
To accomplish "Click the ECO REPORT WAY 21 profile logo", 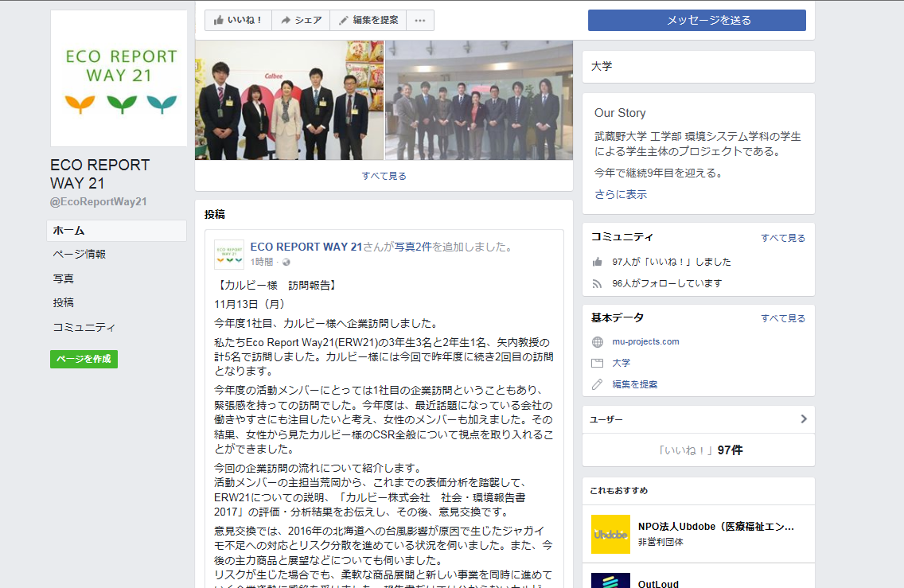I will (x=119, y=79).
